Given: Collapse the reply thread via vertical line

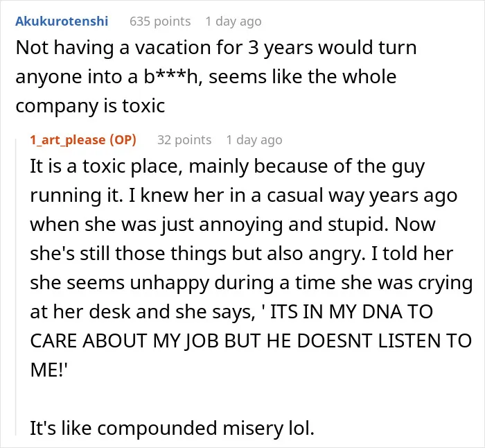Looking at the screenshot, I should tap(16, 286).
